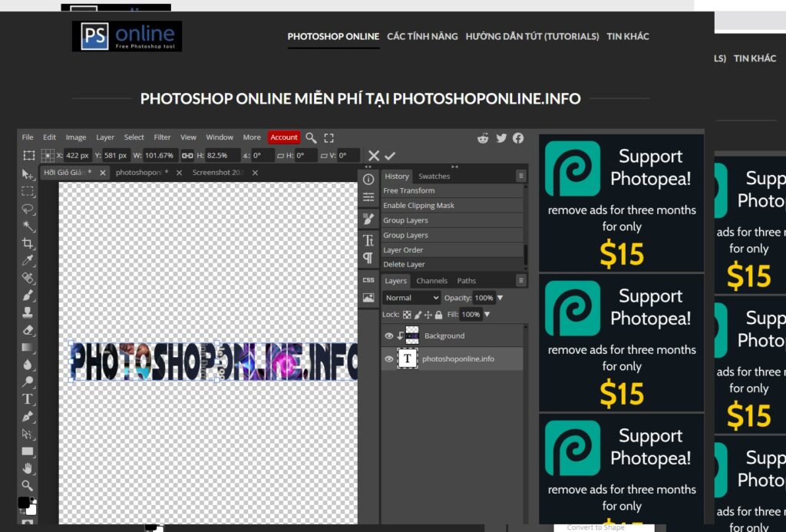The height and width of the screenshot is (532, 786).
Task: Toggle lock all padlock icon
Action: [438, 315]
